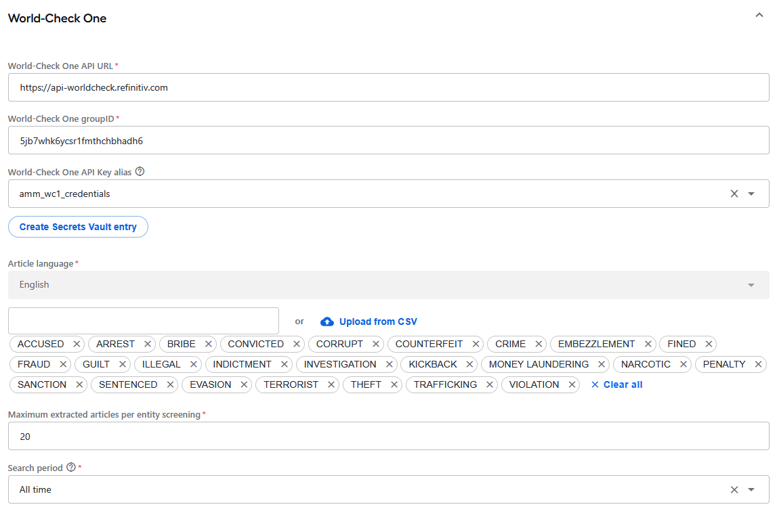This screenshot has height=532, width=779.
Task: Click the MONEY LAUNDERING tag label
Action: click(539, 364)
